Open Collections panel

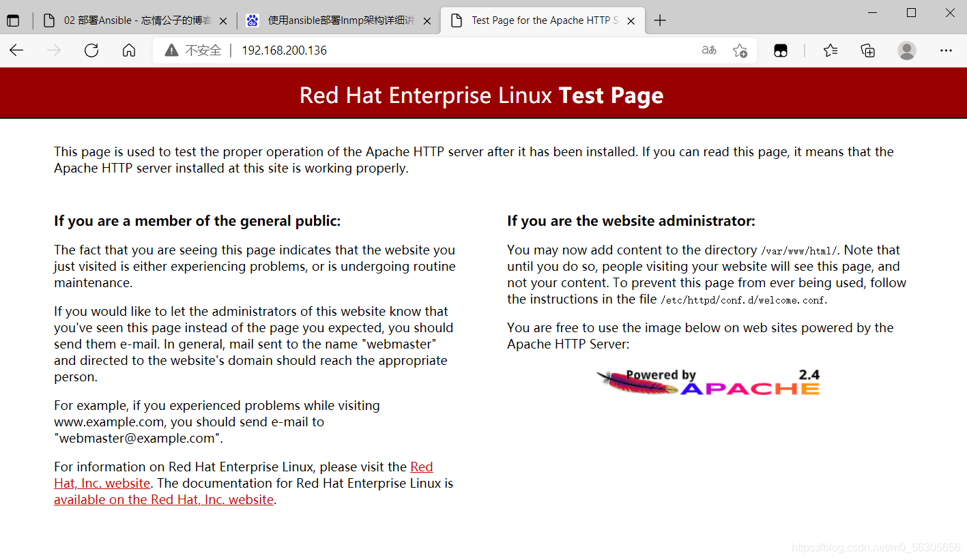(x=868, y=50)
